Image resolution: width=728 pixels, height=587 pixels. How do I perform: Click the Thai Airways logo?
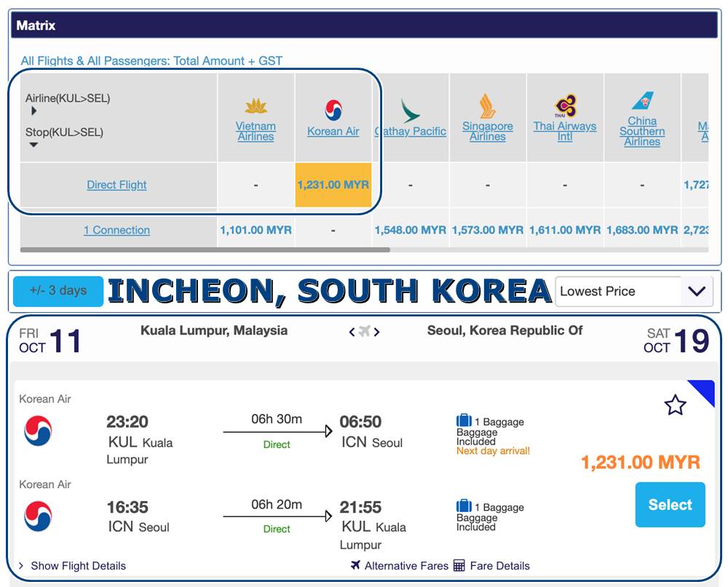point(565,105)
